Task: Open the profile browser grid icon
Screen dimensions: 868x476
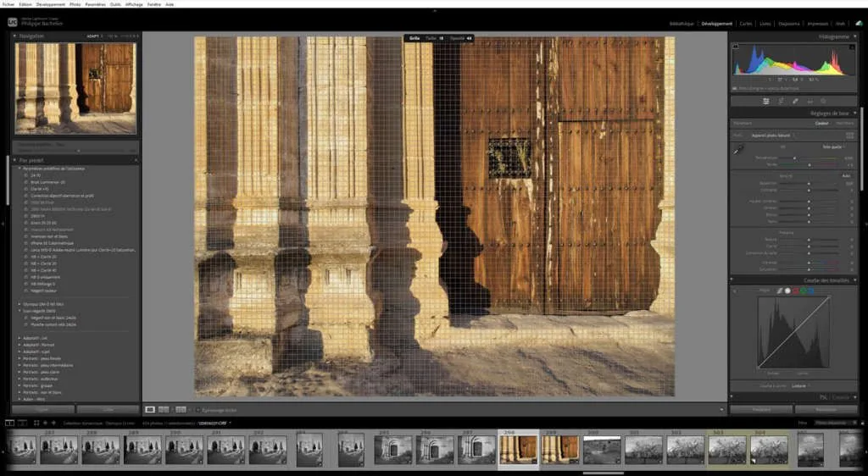Action: (x=849, y=135)
